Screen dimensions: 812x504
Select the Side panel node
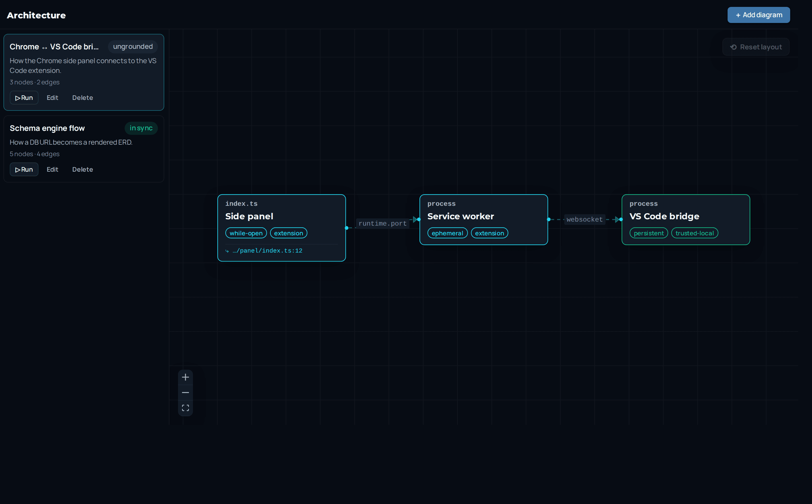[x=281, y=228]
